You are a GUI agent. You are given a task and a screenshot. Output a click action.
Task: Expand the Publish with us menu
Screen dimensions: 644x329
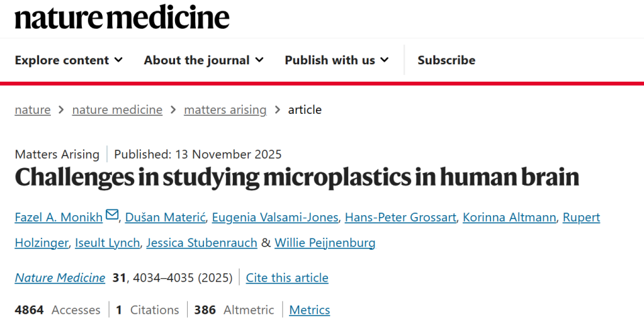coord(336,60)
